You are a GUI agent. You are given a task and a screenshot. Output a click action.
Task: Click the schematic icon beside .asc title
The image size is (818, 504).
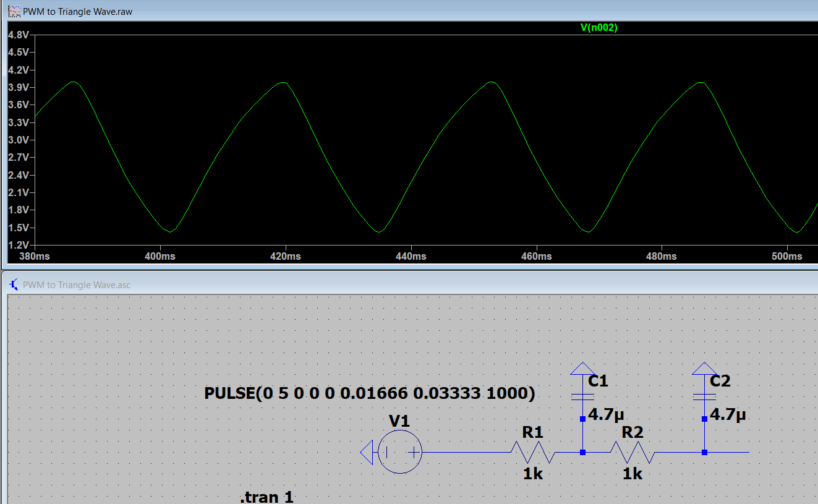14,284
